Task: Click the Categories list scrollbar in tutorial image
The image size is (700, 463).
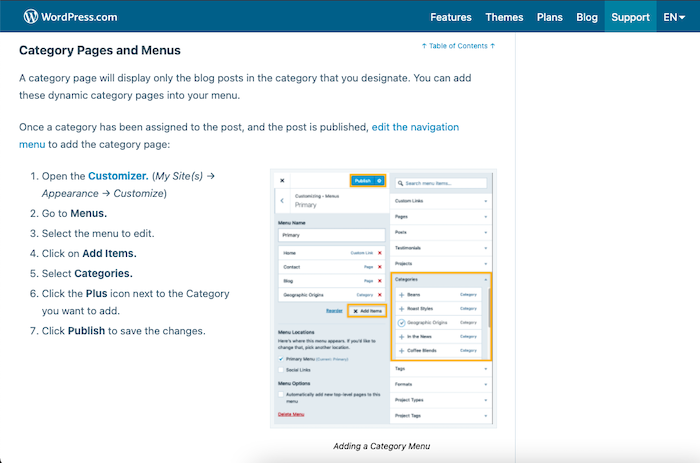Action: coord(489,308)
